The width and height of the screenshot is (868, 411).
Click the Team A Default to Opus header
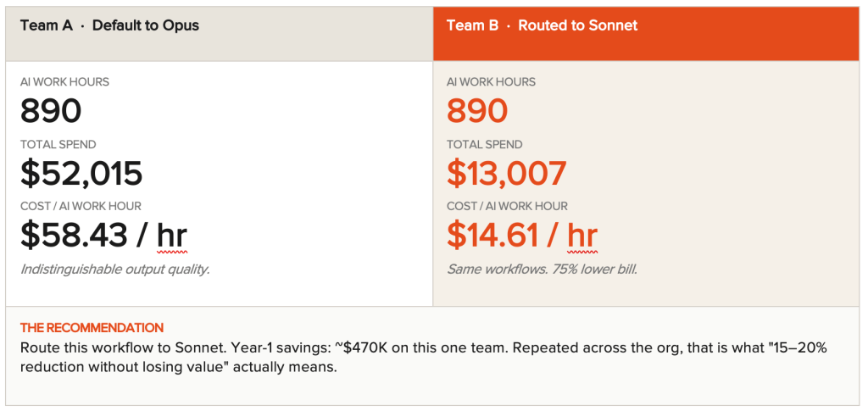109,25
